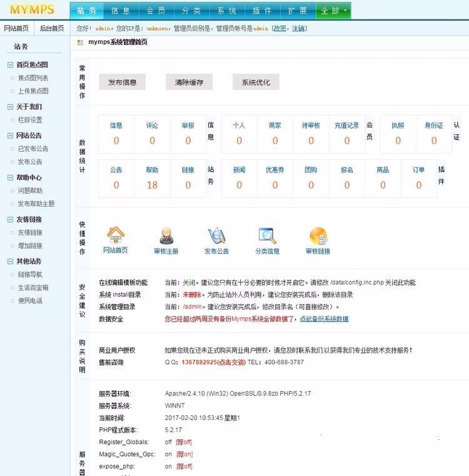Open 增加链接 in the sidebar
Viewport: 469px width, 476px height.
tap(30, 245)
